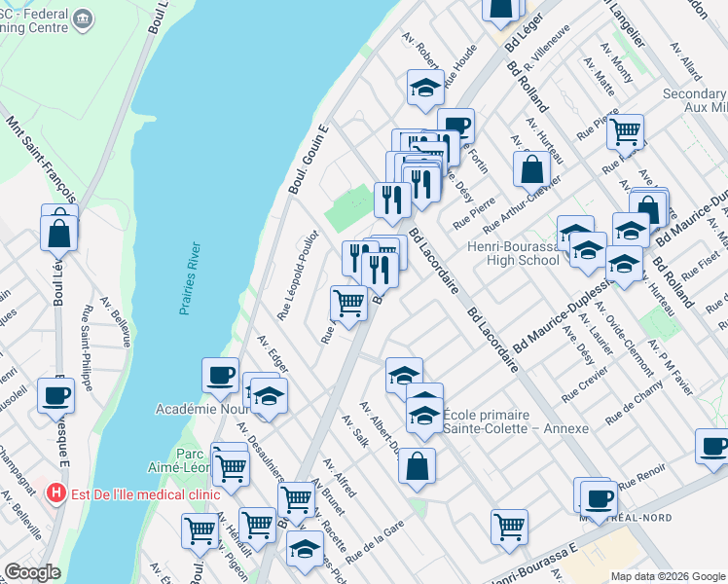Click the school marker right of Henri-Bourassa High School

coord(588,253)
